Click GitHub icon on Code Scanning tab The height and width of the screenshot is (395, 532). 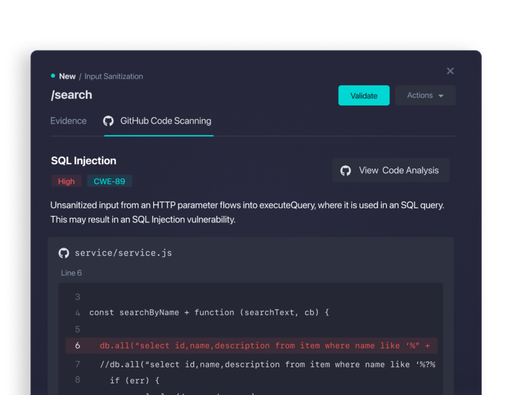108,121
